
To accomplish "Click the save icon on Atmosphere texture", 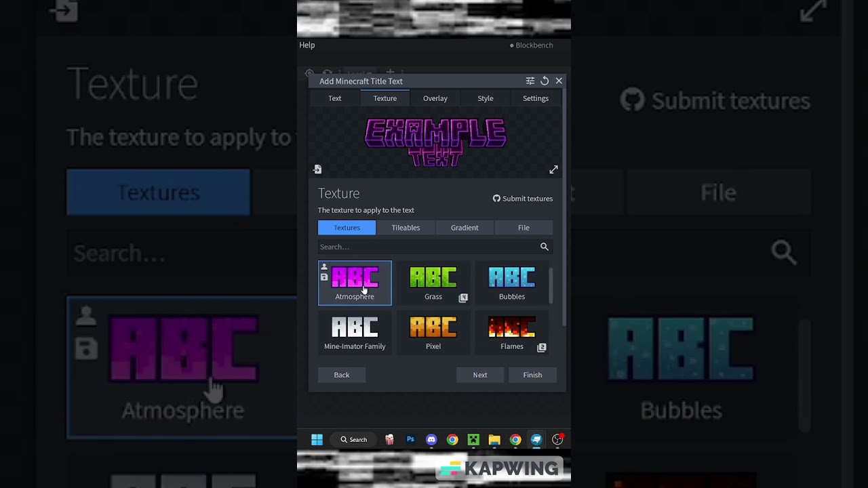I will [x=324, y=277].
